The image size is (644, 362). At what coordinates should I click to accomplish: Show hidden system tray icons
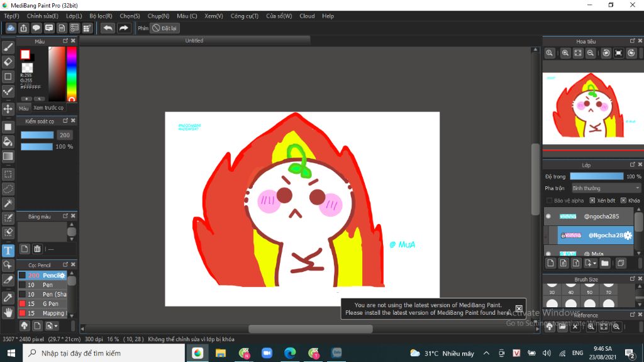click(486, 353)
